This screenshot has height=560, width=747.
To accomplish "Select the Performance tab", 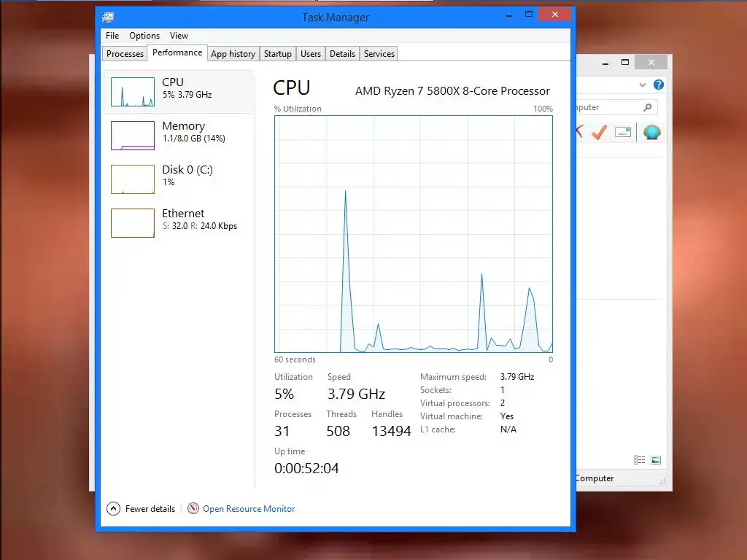I will point(177,52).
